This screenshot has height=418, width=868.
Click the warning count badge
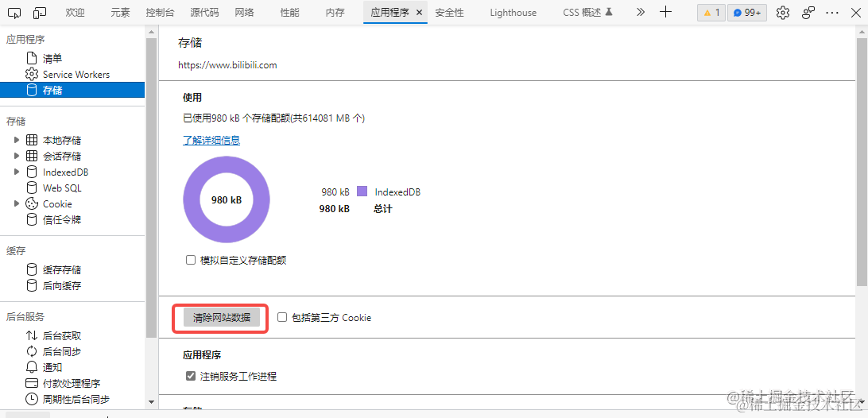[711, 13]
